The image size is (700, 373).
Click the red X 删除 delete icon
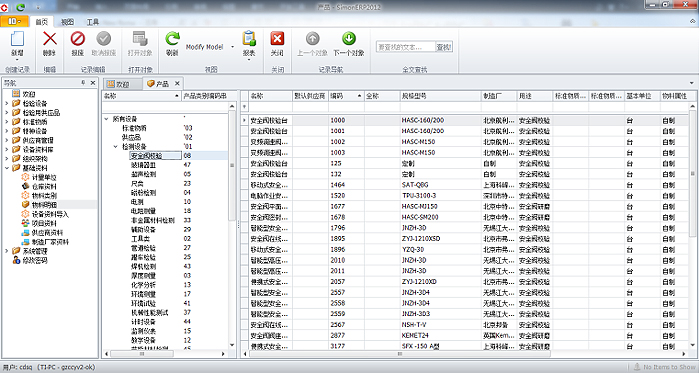coord(50,39)
